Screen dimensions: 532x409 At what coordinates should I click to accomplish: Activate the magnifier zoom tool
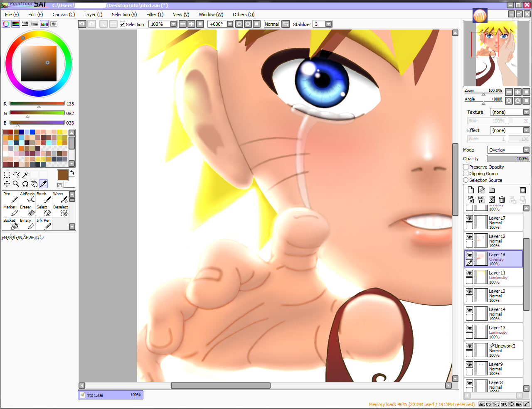(x=16, y=184)
